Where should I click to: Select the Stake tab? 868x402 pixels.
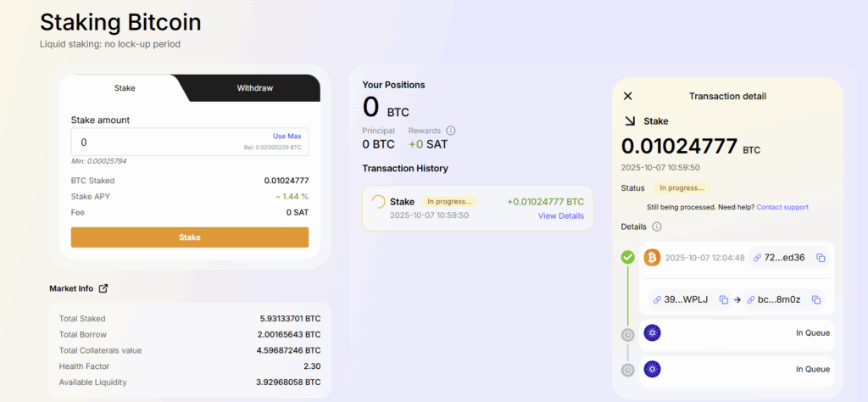tap(125, 88)
